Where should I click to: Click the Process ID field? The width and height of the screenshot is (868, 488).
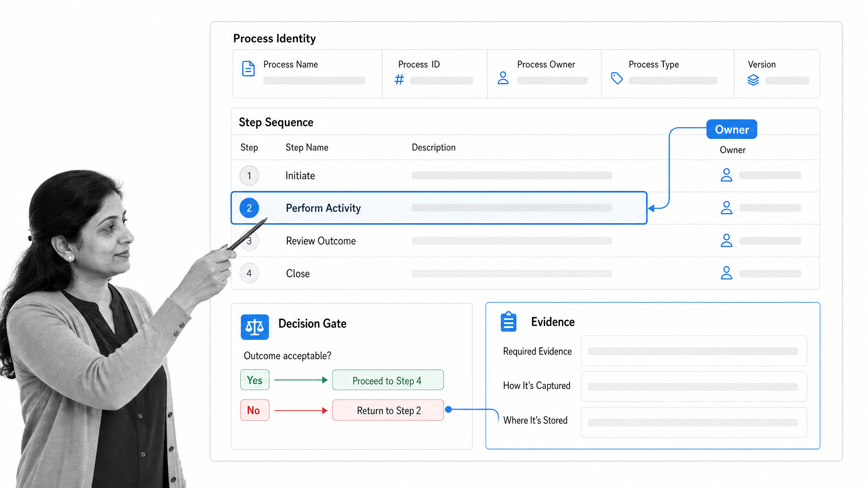coord(442,80)
